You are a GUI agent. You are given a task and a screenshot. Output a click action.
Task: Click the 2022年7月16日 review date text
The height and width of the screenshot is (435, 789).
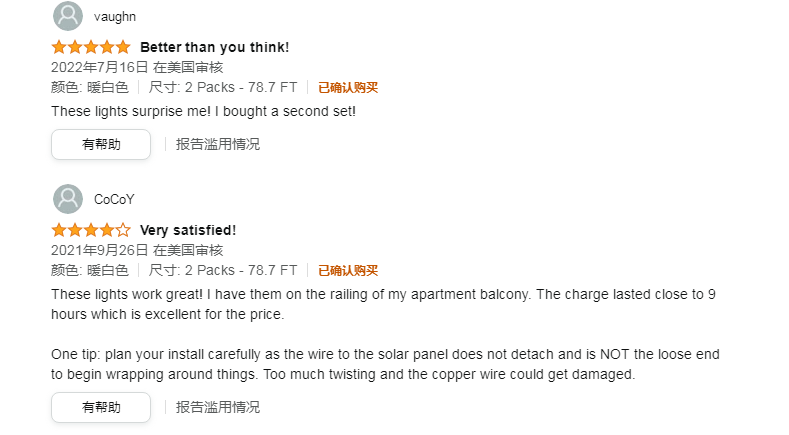click(100, 67)
